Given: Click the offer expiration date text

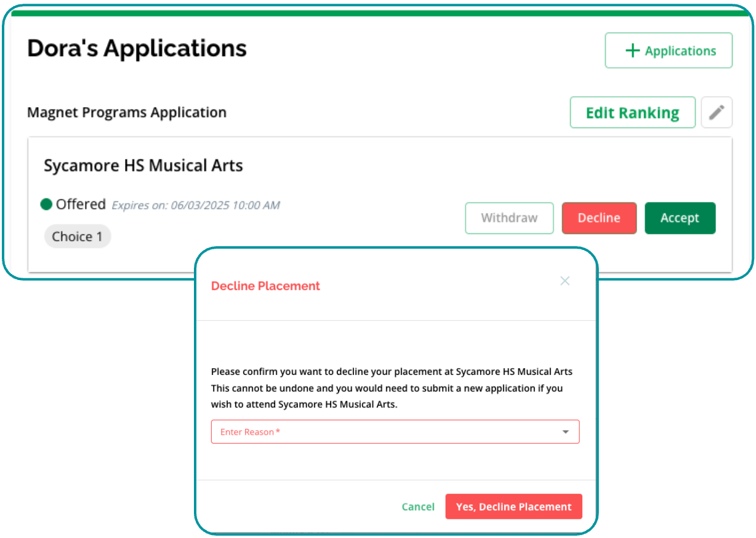Looking at the screenshot, I should [196, 205].
